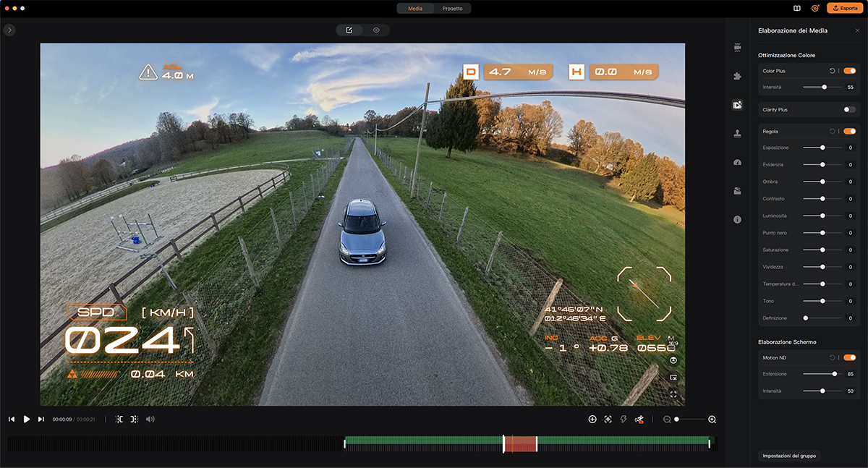
Task: Turn off the Motion ND toggle
Action: (849, 357)
